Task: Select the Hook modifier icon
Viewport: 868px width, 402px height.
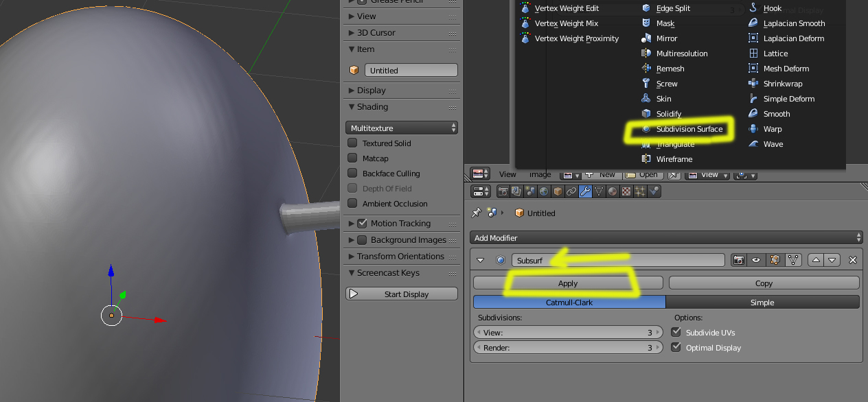Action: [x=753, y=8]
